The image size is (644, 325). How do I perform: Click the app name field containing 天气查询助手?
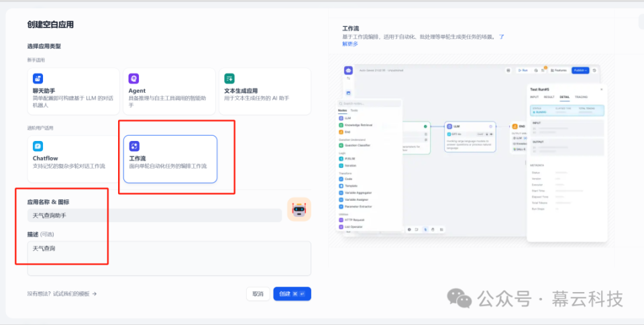point(154,216)
